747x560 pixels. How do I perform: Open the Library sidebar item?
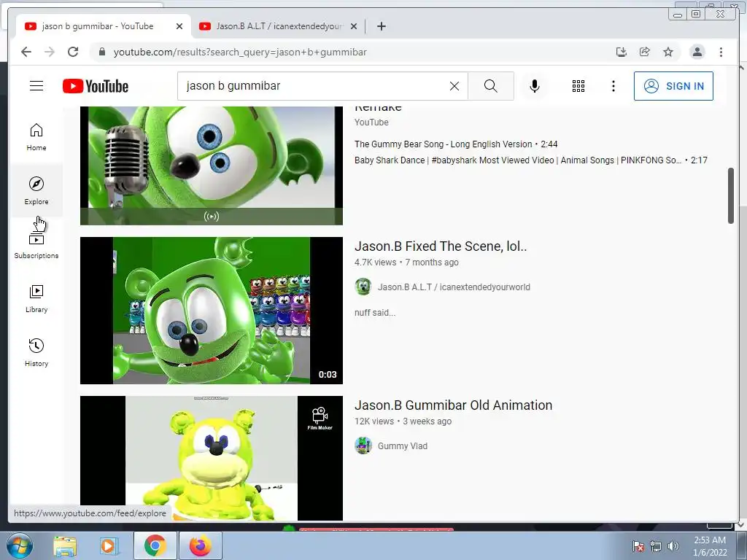[36, 298]
